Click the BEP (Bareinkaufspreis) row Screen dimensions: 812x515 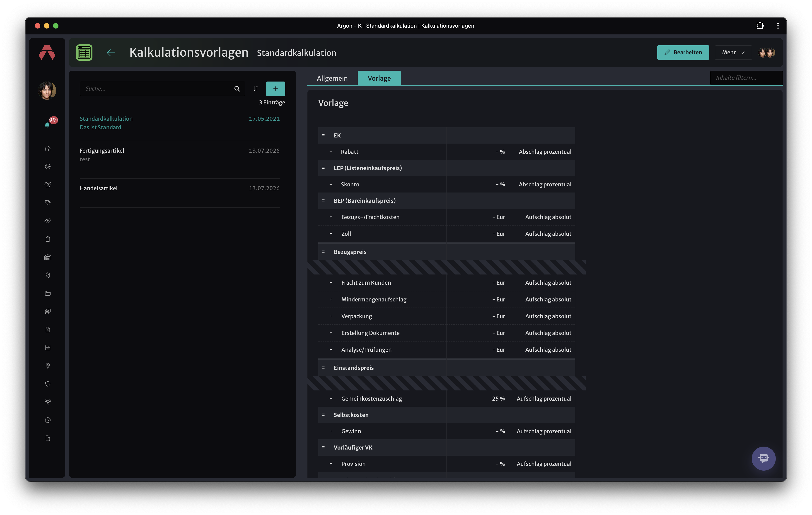447,200
